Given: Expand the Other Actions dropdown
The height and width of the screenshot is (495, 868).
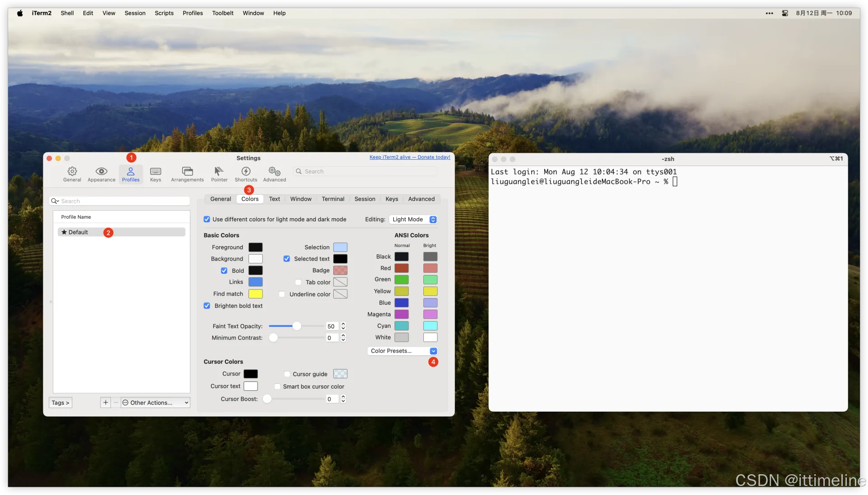Looking at the screenshot, I should click(x=155, y=403).
